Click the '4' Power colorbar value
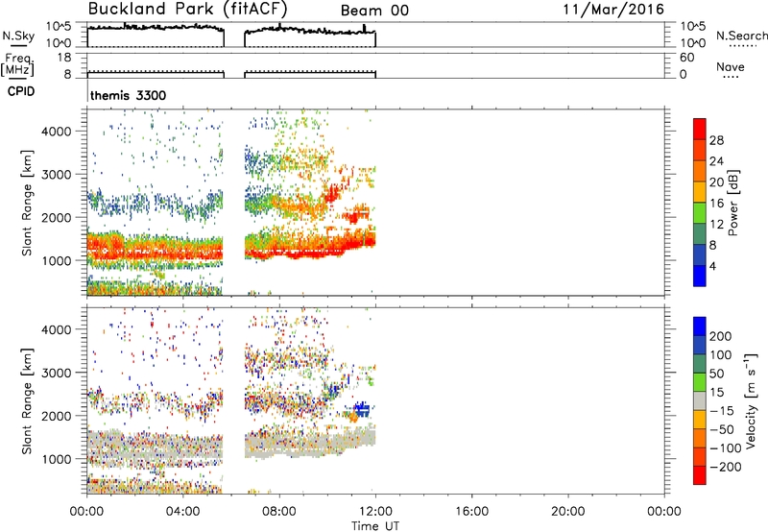Screen dimensions: 768x532 [x=713, y=266]
